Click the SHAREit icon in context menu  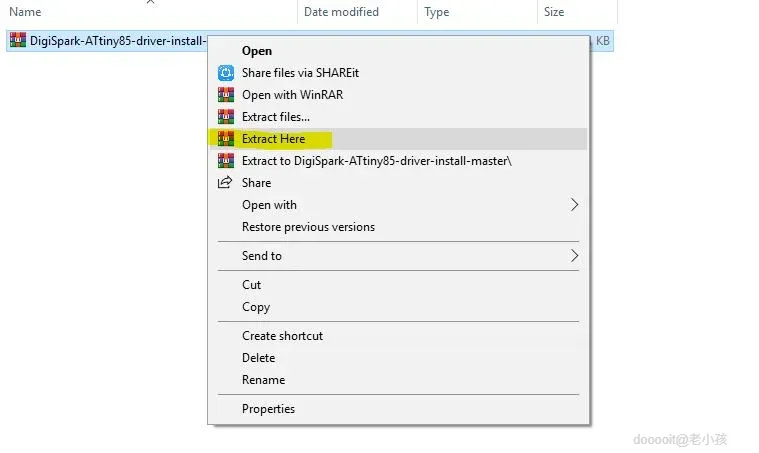coord(225,73)
